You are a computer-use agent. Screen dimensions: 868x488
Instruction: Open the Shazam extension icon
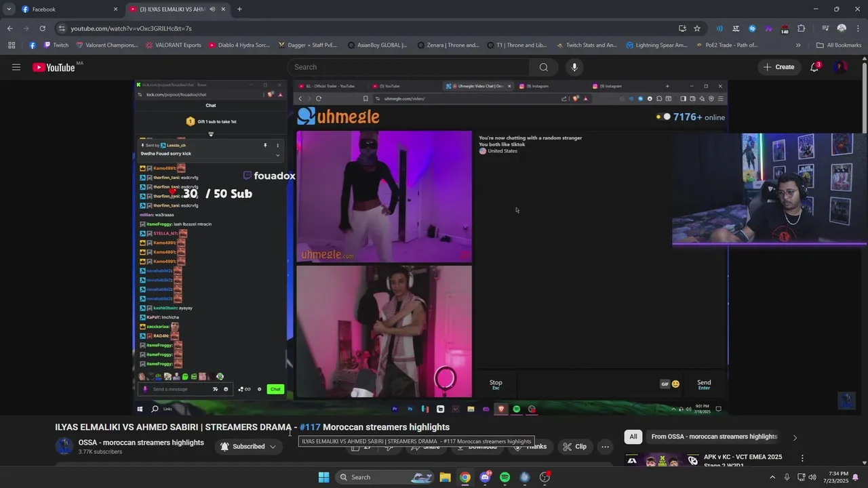pyautogui.click(x=752, y=28)
